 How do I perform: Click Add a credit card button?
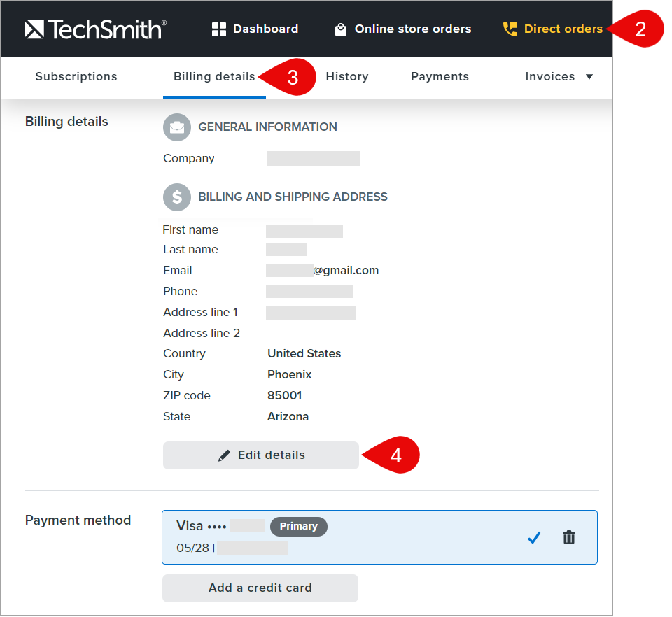click(260, 588)
